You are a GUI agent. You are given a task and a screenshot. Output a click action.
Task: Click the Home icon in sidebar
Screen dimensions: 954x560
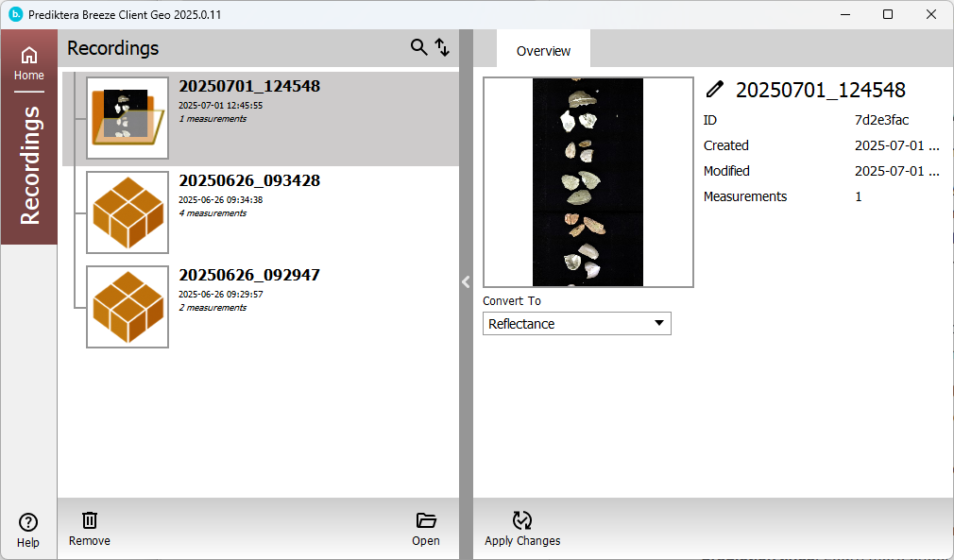pos(28,57)
